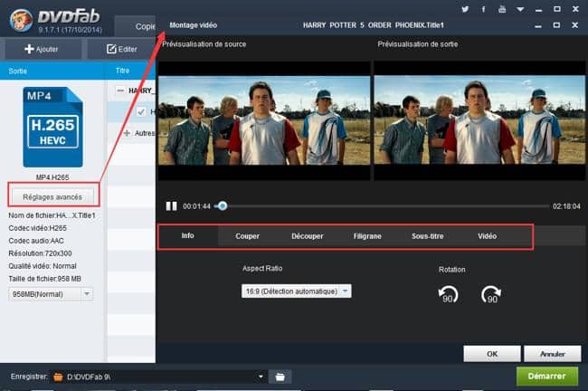Screen dimensions: 588x391
Task: Open the Twitter icon in title bar
Action: pyautogui.click(x=465, y=9)
